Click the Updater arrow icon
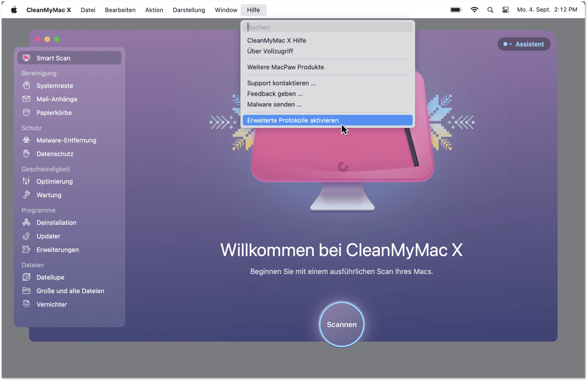This screenshot has width=588, height=381. pos(26,236)
